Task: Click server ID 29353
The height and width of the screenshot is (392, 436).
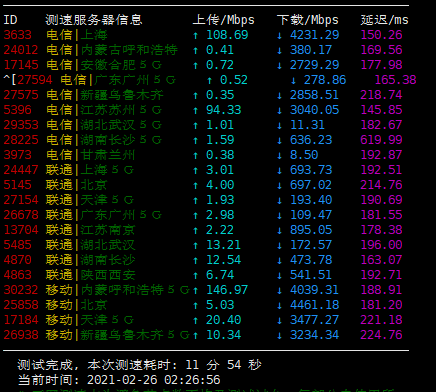Action: click(x=21, y=125)
